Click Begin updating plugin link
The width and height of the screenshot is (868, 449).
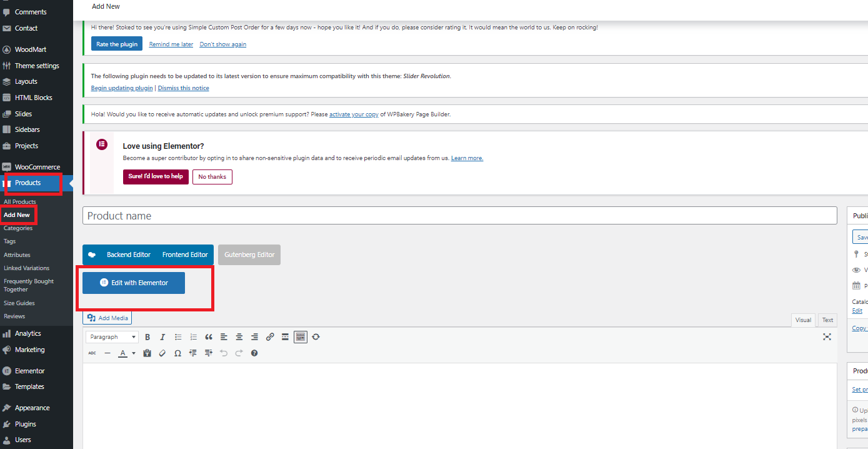[x=122, y=88]
